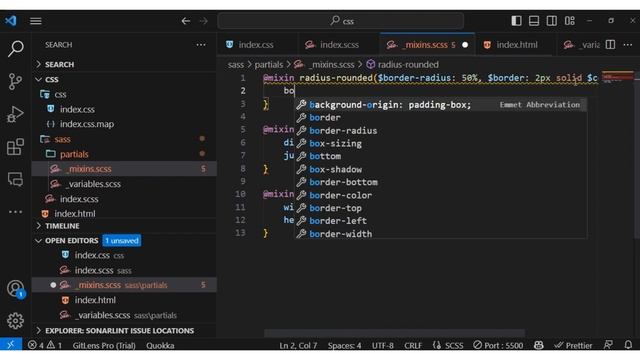
Task: Collapse the partials folder
Action: (124, 154)
